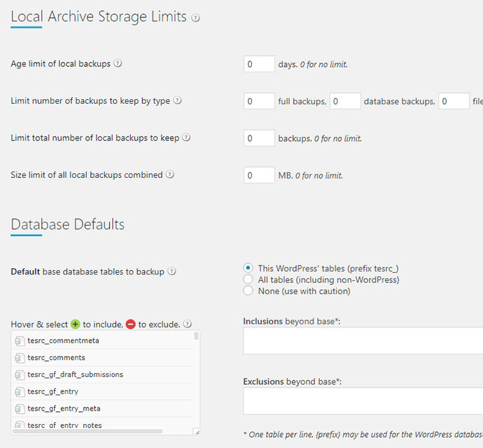Click help icon next to Limit total number of local backups
The width and height of the screenshot is (483, 448).
(186, 137)
